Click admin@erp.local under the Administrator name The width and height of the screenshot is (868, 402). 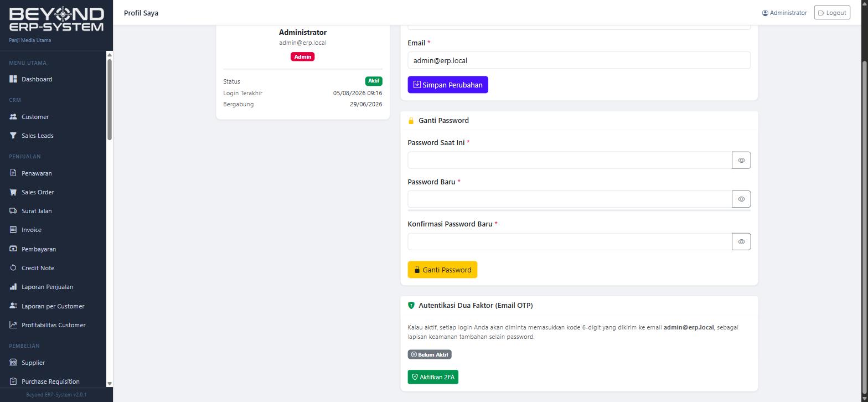303,43
